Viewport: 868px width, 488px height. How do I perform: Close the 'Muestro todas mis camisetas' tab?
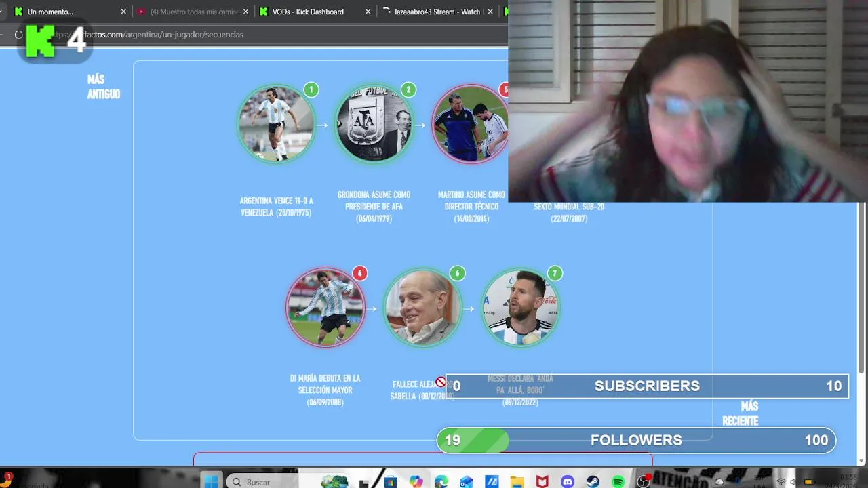[245, 12]
